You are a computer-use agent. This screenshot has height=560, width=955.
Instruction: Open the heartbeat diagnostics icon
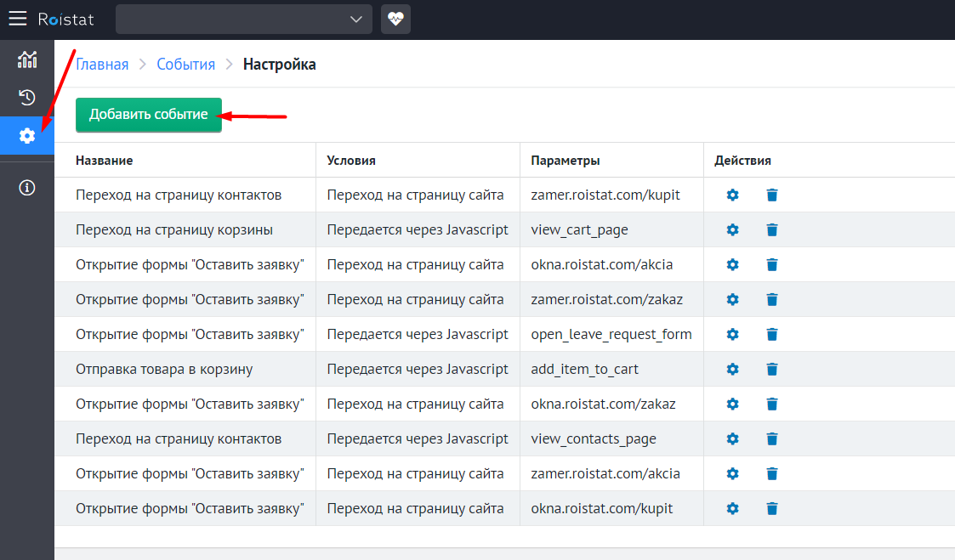[395, 19]
